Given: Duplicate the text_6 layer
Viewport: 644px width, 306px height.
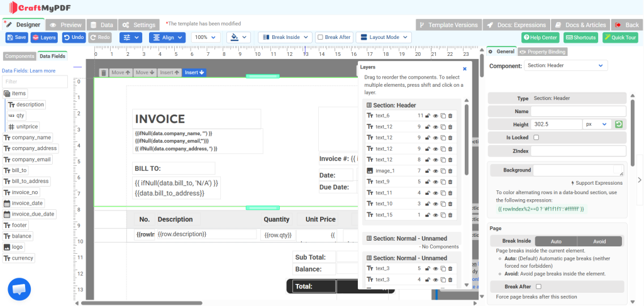Looking at the screenshot, I should (x=443, y=116).
